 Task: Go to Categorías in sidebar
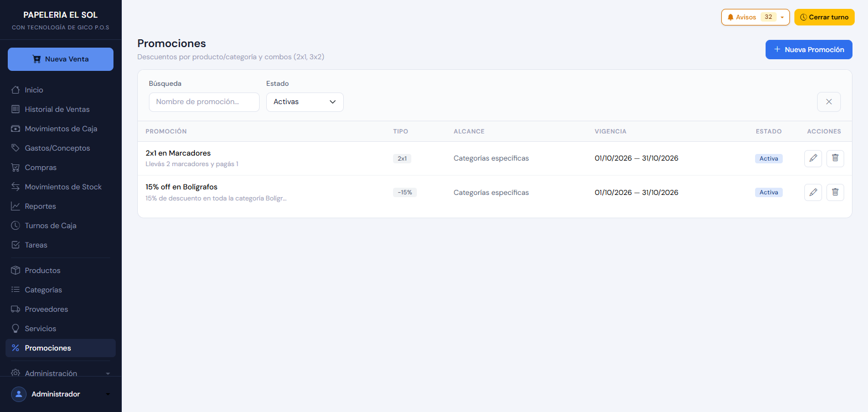click(x=60, y=290)
